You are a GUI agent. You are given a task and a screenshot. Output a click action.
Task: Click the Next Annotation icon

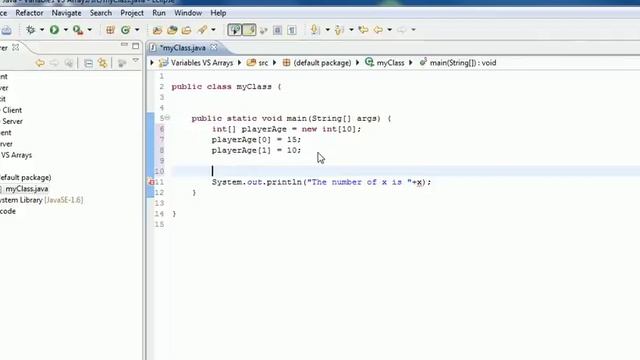click(314, 30)
